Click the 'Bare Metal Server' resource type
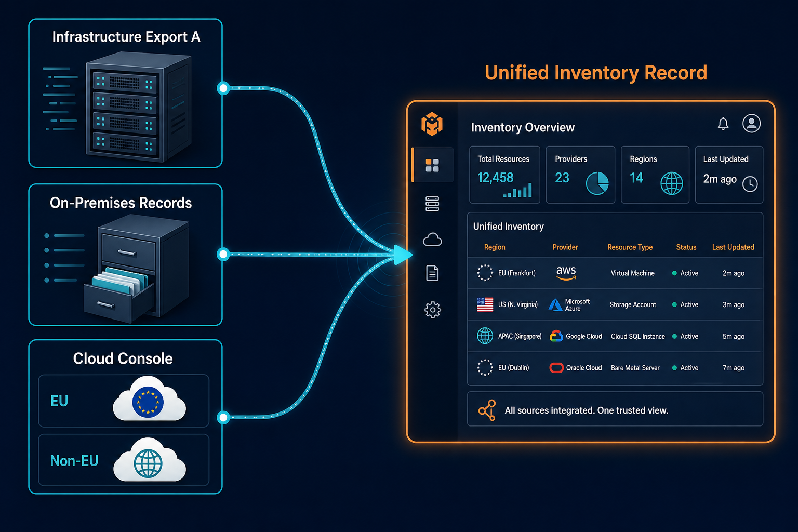 tap(635, 368)
